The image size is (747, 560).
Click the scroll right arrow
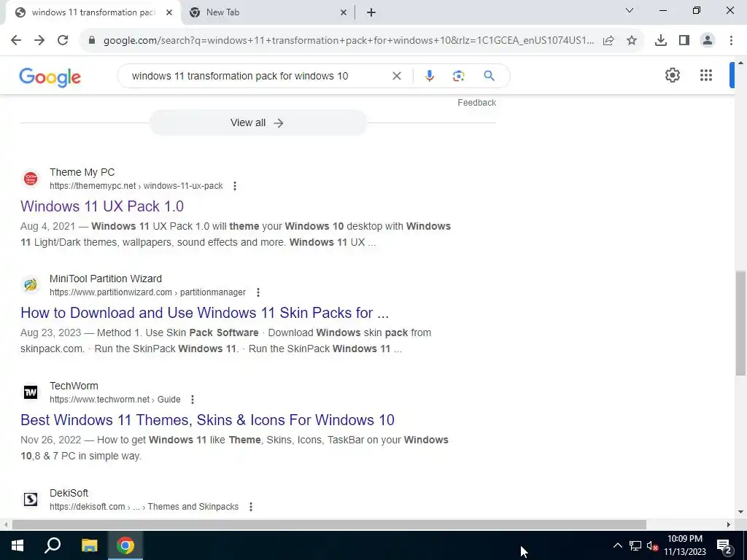click(729, 524)
